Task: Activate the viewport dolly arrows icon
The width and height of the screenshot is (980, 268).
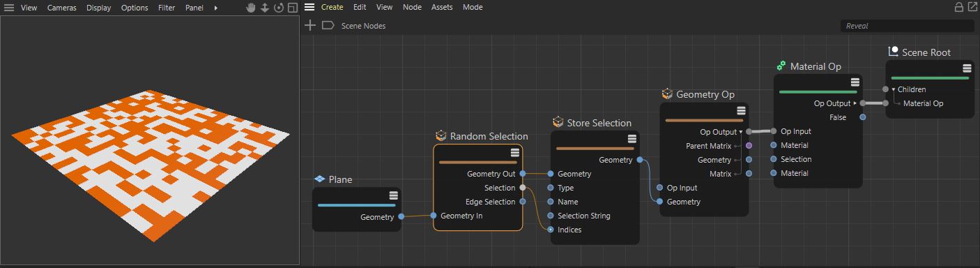Action: 265,8
